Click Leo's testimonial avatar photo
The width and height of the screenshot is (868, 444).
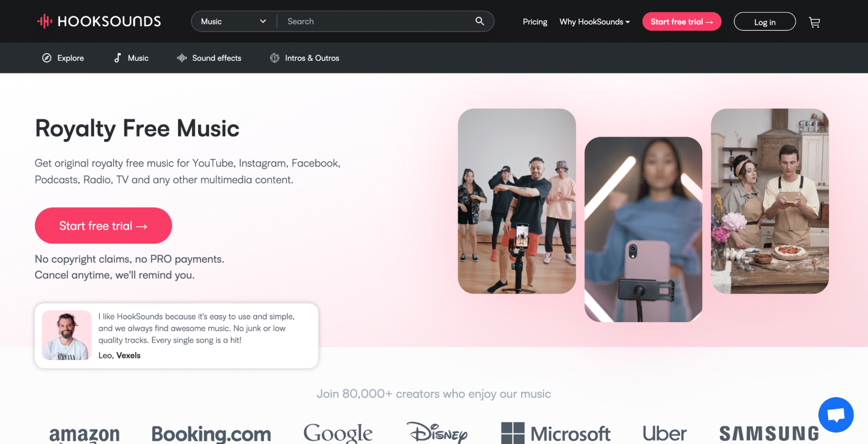click(67, 335)
